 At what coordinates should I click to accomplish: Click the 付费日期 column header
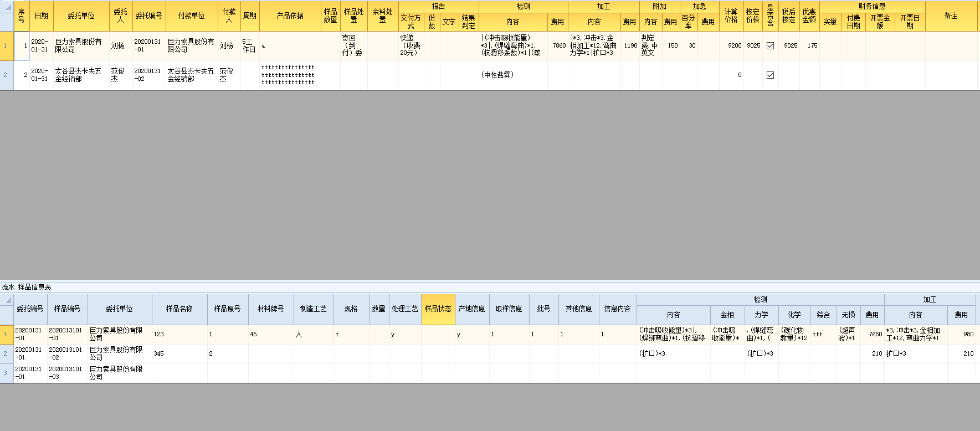click(x=854, y=22)
